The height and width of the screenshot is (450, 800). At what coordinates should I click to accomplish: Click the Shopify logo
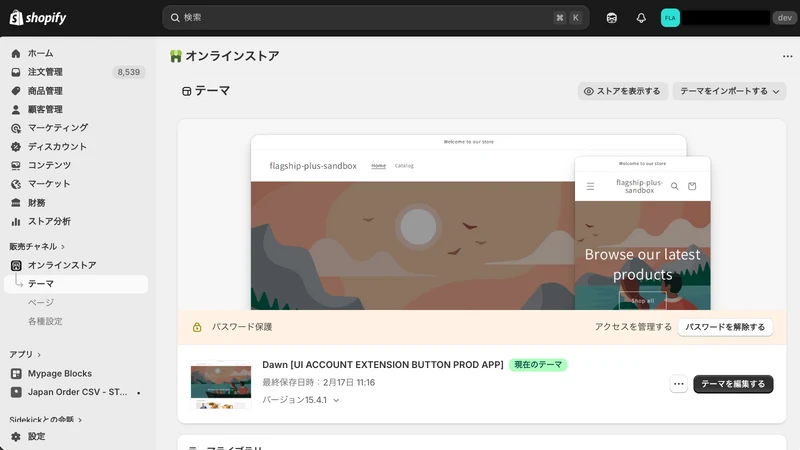pyautogui.click(x=38, y=18)
